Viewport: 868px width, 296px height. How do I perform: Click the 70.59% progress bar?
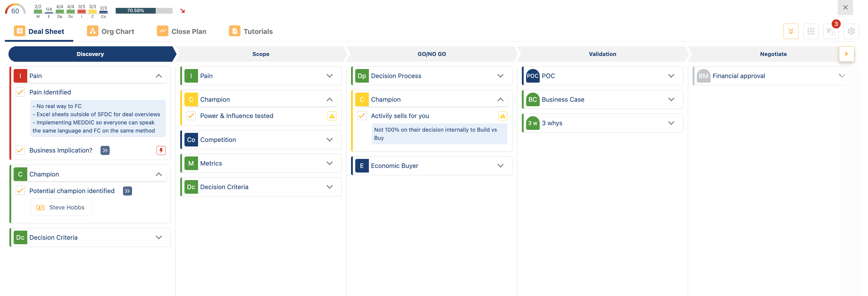144,11
